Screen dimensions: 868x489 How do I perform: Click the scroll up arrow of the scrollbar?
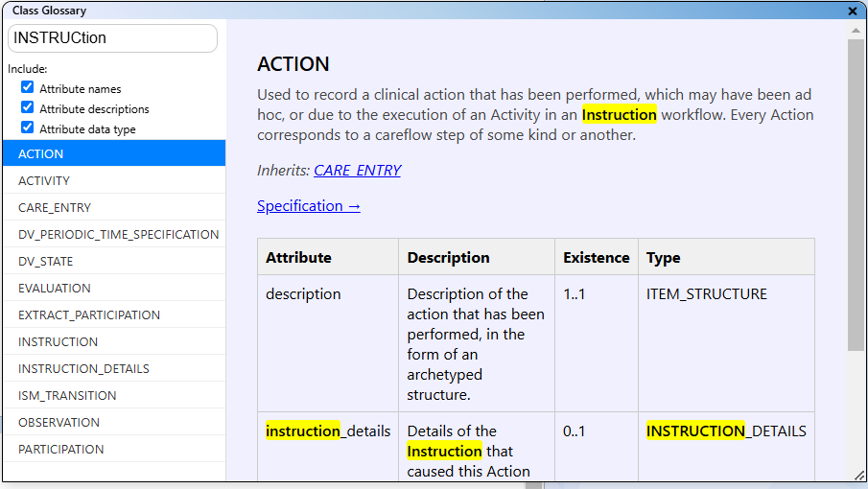[x=856, y=30]
